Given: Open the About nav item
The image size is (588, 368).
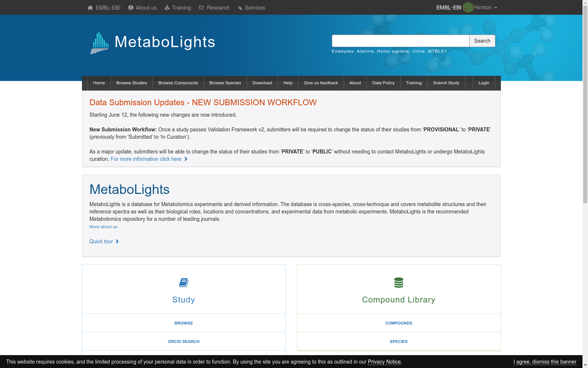Looking at the screenshot, I should pos(355,83).
